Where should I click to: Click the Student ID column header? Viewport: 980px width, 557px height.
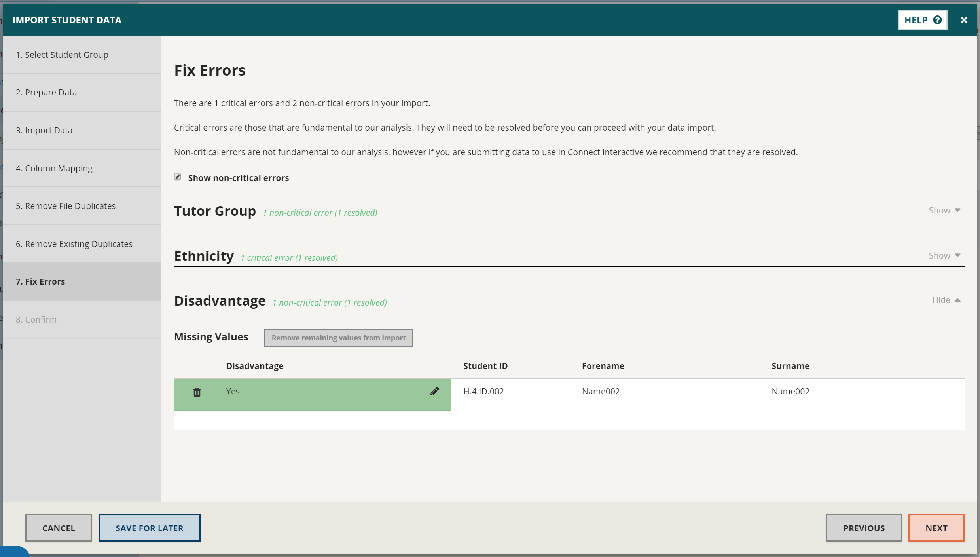click(485, 366)
